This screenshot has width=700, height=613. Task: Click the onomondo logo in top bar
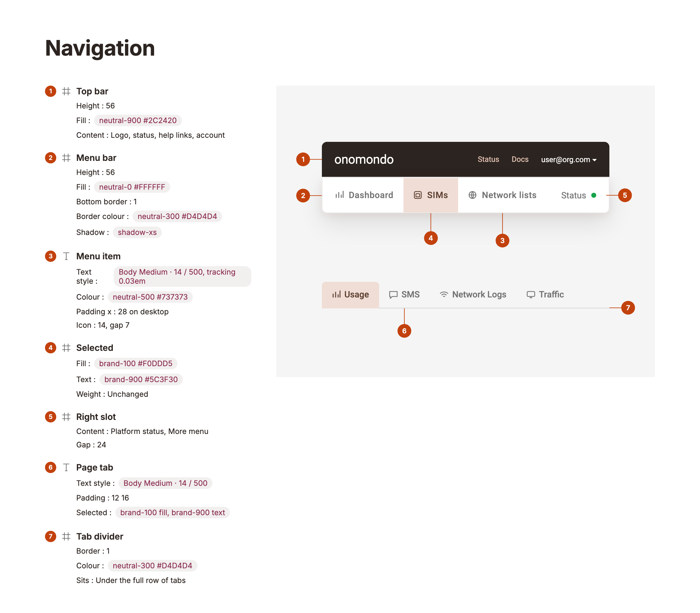pyautogui.click(x=364, y=159)
